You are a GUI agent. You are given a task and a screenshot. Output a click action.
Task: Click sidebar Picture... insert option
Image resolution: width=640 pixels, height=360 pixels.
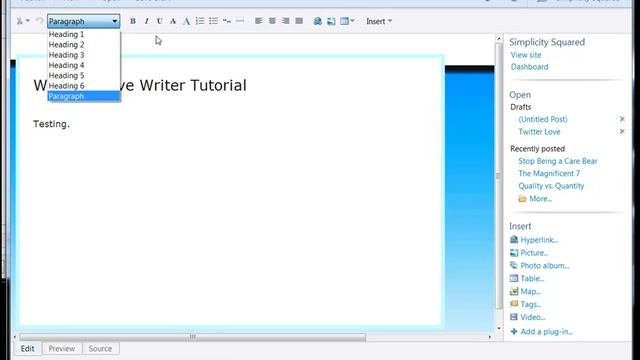pyautogui.click(x=534, y=253)
